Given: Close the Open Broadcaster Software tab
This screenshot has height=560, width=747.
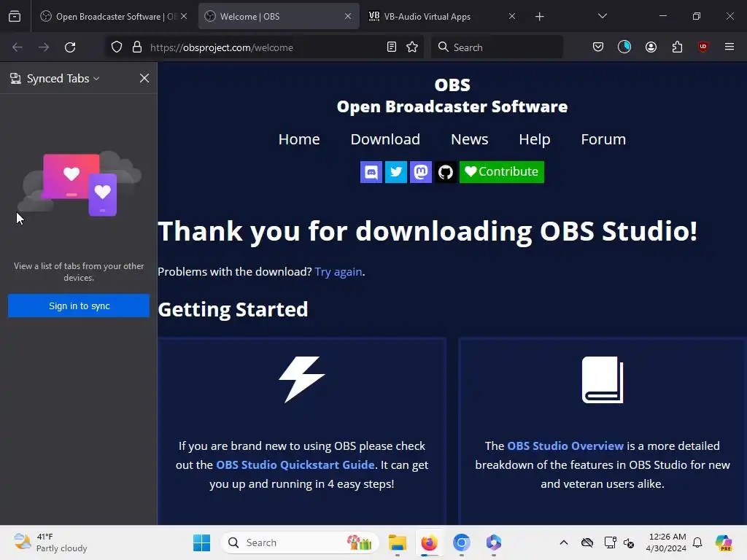Looking at the screenshot, I should coord(184,16).
